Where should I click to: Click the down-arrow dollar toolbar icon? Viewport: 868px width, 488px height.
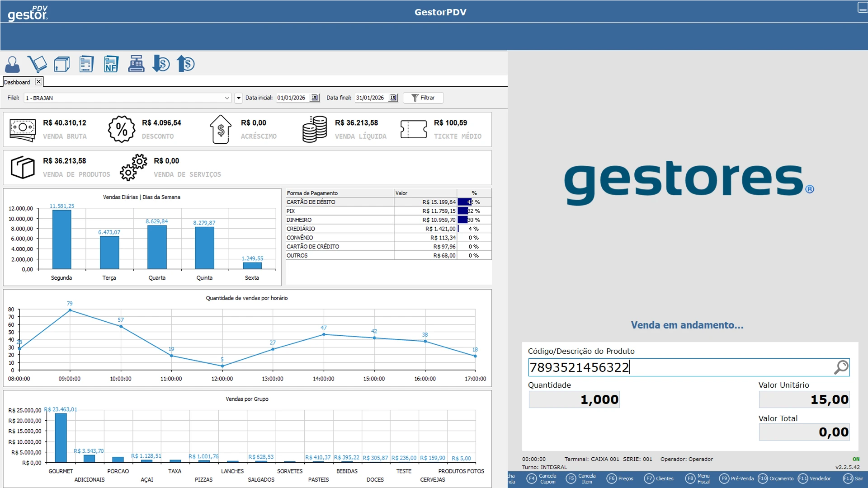(x=161, y=64)
